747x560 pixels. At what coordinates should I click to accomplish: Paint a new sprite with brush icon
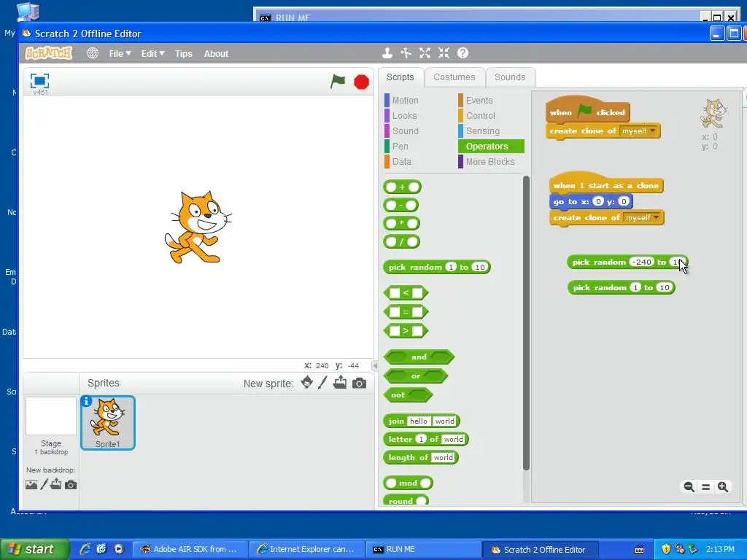point(322,382)
